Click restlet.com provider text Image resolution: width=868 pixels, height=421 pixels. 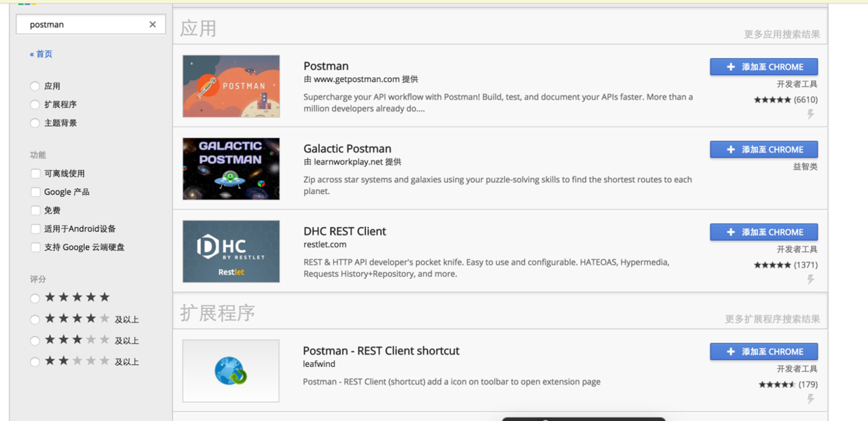(325, 244)
